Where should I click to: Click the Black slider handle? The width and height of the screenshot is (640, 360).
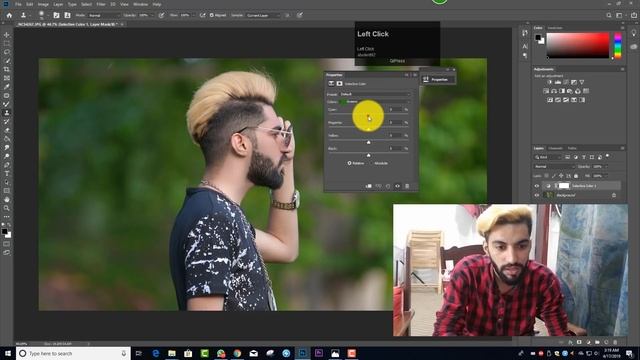pos(369,155)
